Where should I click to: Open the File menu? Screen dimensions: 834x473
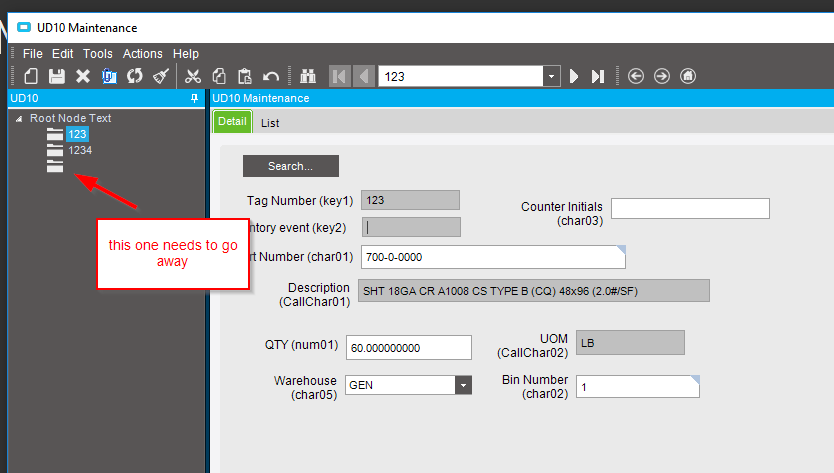click(32, 54)
